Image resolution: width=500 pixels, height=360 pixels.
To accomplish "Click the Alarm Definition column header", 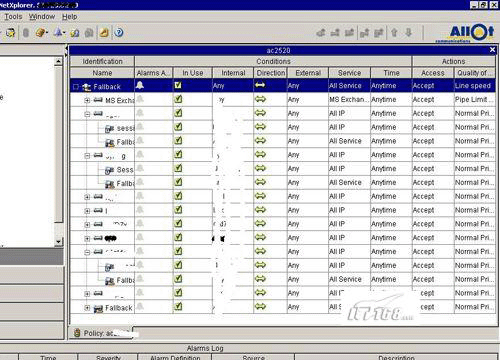I will (175, 357).
